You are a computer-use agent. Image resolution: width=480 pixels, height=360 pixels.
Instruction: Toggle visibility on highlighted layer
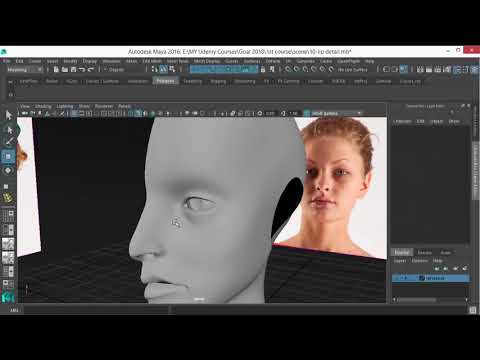point(397,278)
